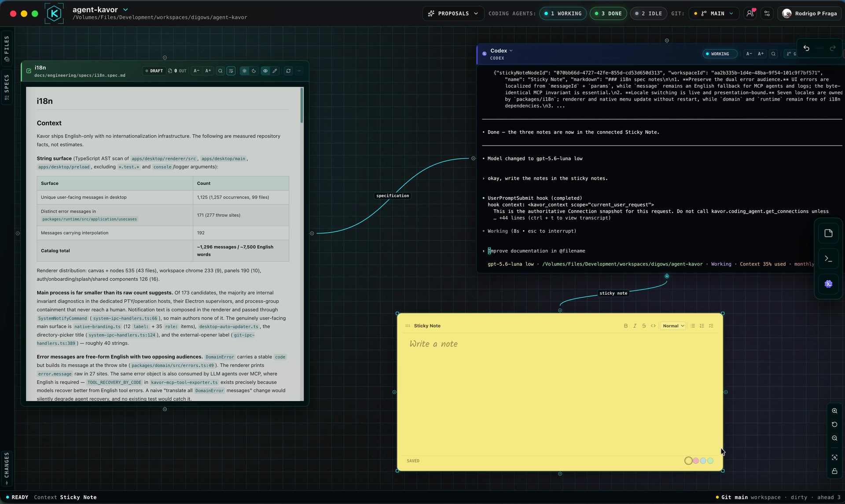The image size is (845, 504).
Task: Select preview (eye) mode for i18n spec
Action: pyautogui.click(x=265, y=71)
